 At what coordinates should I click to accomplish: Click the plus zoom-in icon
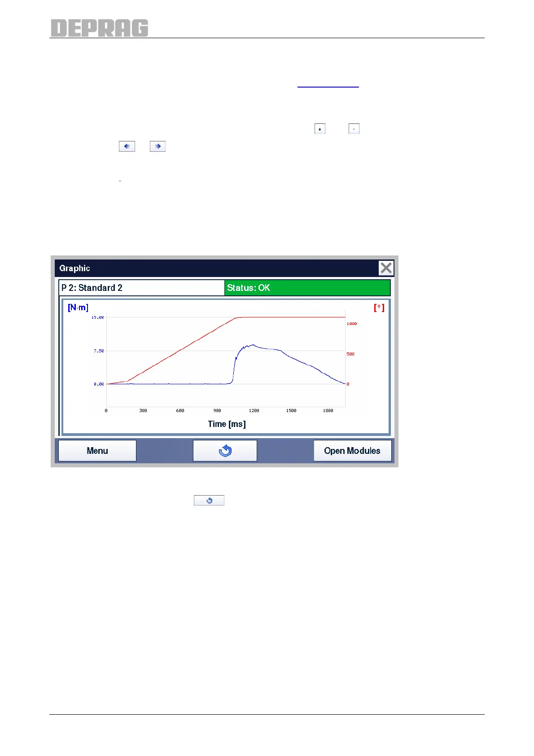pos(320,129)
